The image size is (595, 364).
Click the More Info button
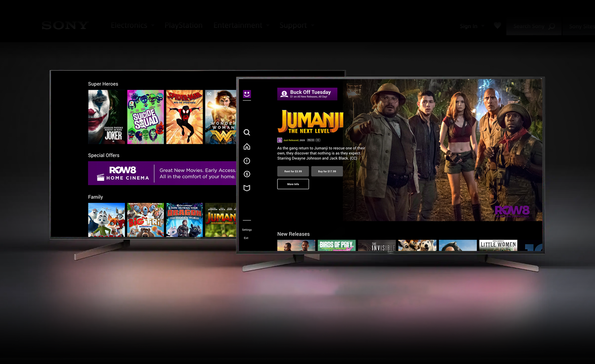pos(293,184)
